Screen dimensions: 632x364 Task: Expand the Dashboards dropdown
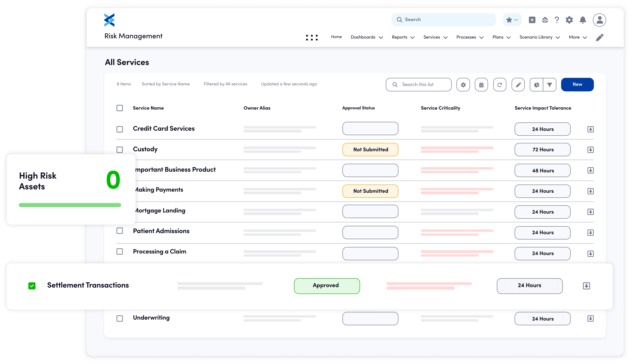click(367, 37)
